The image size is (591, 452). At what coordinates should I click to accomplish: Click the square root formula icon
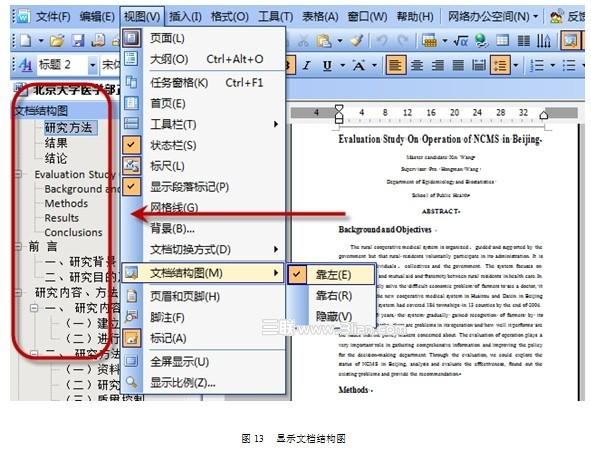coord(460,41)
